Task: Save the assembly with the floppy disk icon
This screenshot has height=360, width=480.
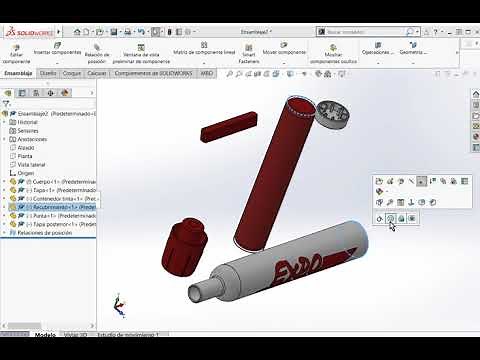Action: click(x=114, y=32)
